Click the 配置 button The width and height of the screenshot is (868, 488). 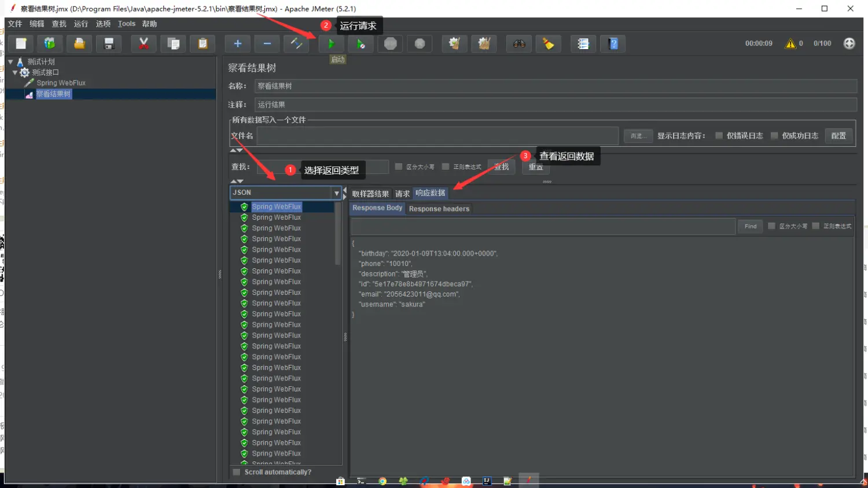[x=838, y=135]
